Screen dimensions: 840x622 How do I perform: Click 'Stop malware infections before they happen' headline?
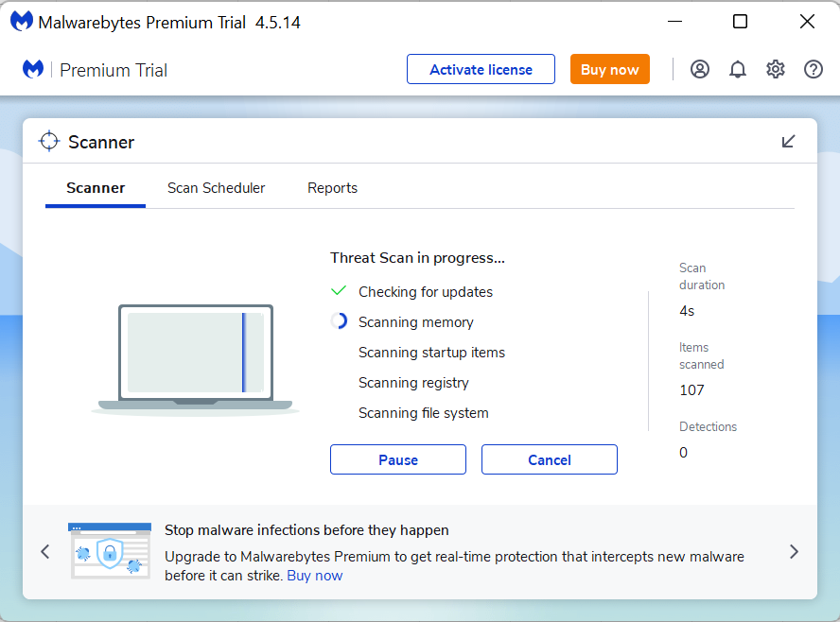(x=306, y=530)
